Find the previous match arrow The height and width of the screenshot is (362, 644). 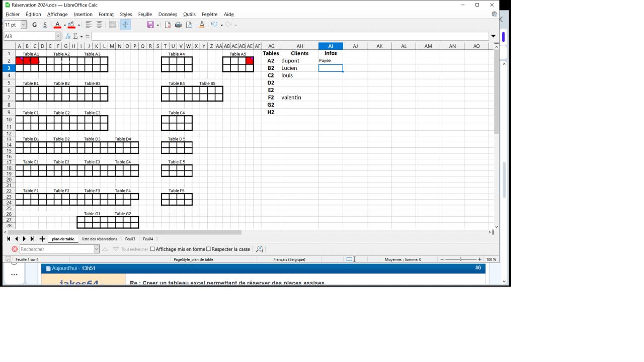pyautogui.click(x=105, y=249)
